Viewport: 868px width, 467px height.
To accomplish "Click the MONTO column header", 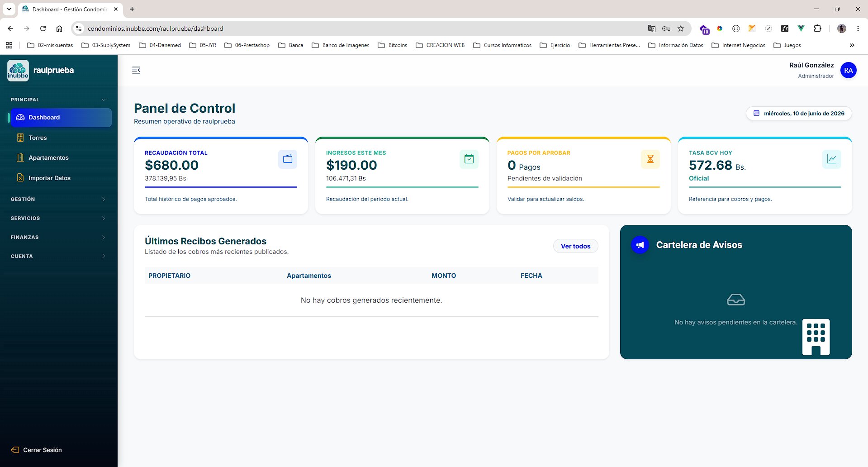I will 444,276.
